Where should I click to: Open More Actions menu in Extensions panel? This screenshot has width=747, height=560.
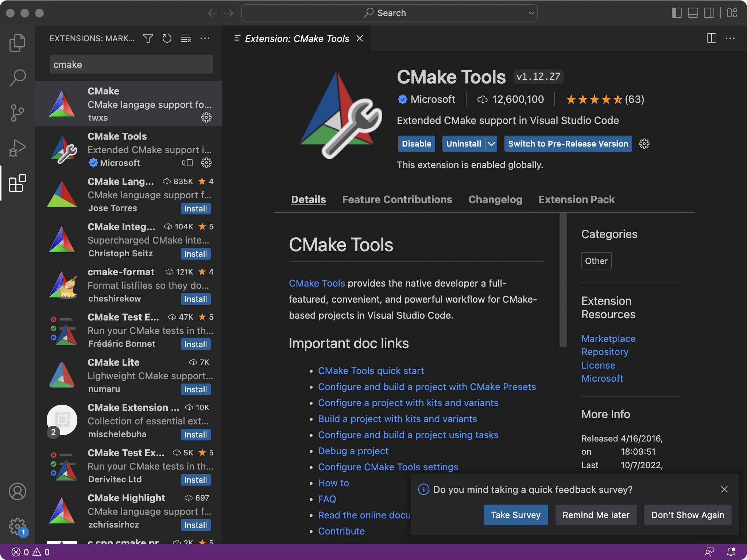point(205,38)
